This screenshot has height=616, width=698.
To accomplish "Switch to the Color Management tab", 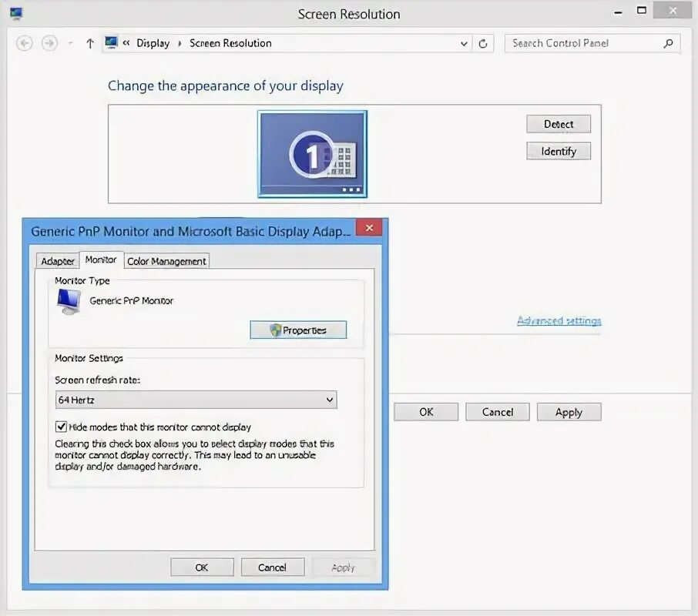I will pos(166,261).
